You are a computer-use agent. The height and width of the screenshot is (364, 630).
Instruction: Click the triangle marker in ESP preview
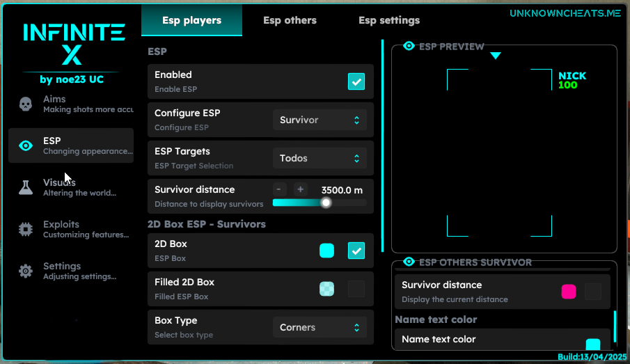pos(496,56)
